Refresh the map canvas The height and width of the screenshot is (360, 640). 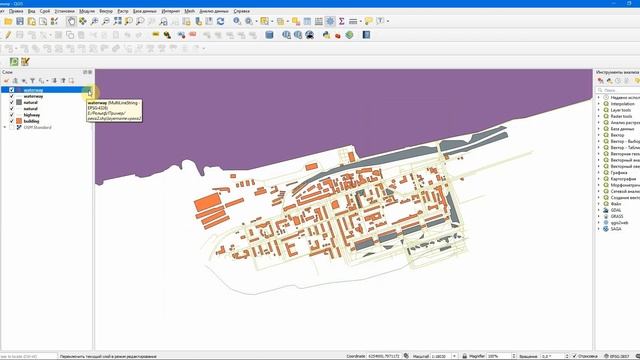220,21
